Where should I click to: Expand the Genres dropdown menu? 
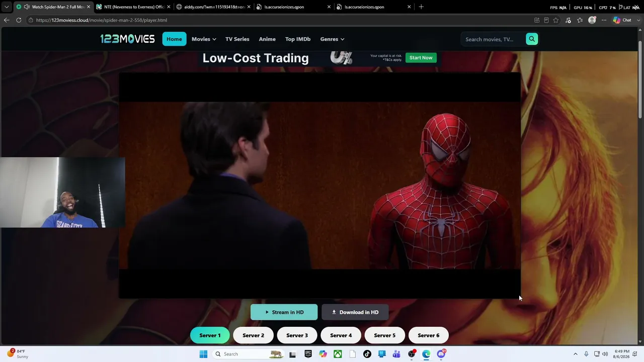pos(332,39)
